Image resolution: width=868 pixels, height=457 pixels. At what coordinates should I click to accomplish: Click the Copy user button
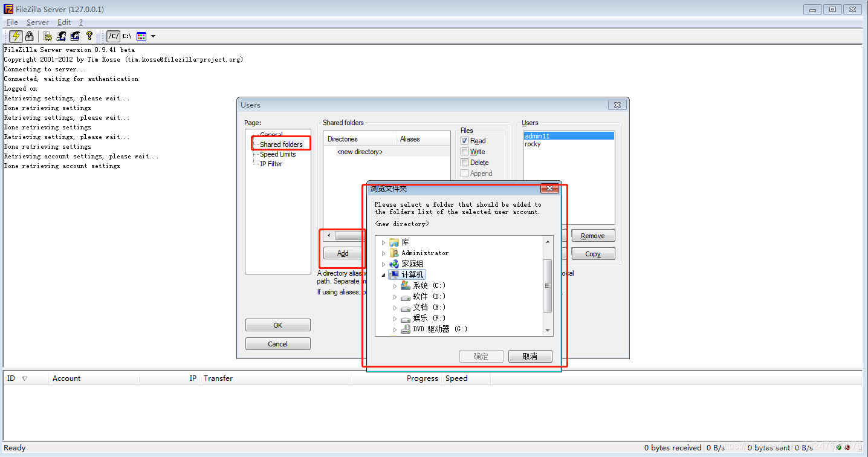click(x=592, y=254)
